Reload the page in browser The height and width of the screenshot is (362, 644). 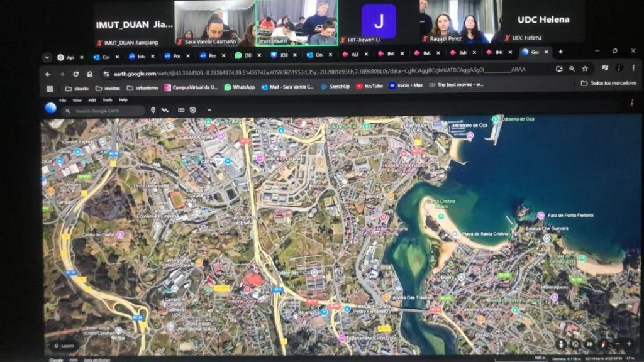[x=75, y=74]
